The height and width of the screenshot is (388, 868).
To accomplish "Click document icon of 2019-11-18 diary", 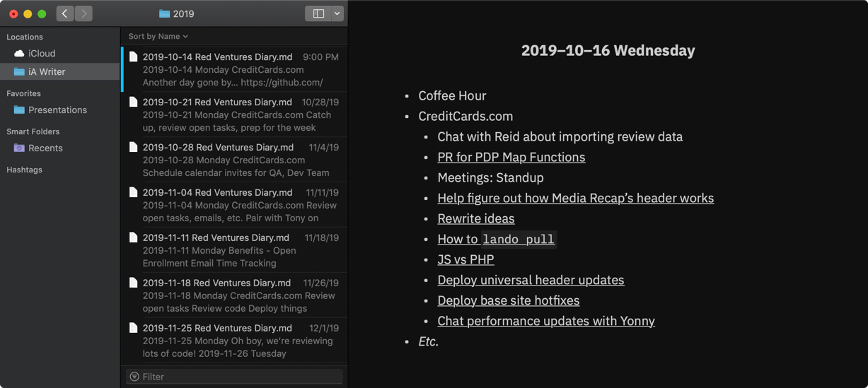I will 133,283.
